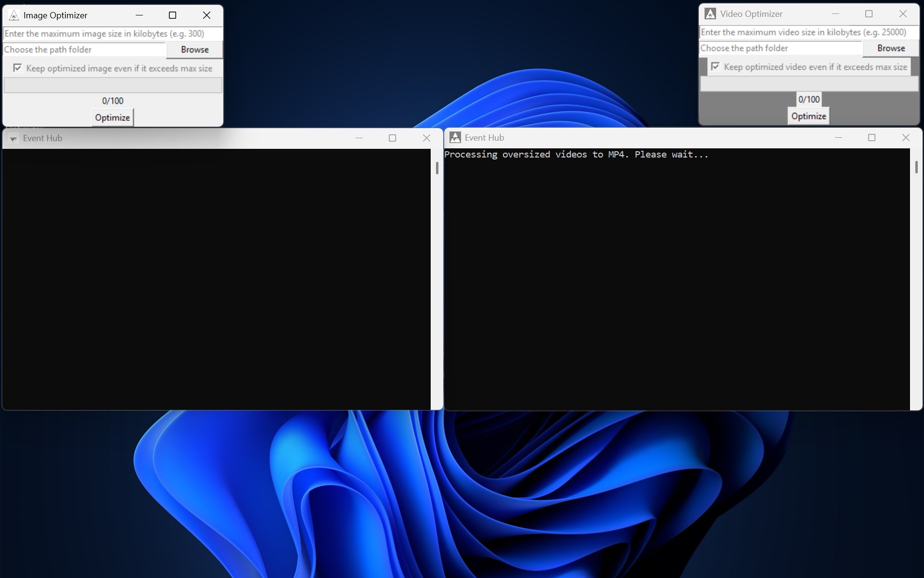Click the Video Optimizer app icon
The width and height of the screenshot is (924, 578).
710,14
